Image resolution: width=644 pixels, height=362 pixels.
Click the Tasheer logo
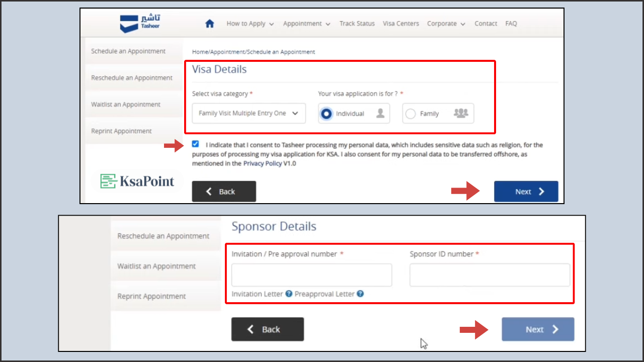[140, 23]
